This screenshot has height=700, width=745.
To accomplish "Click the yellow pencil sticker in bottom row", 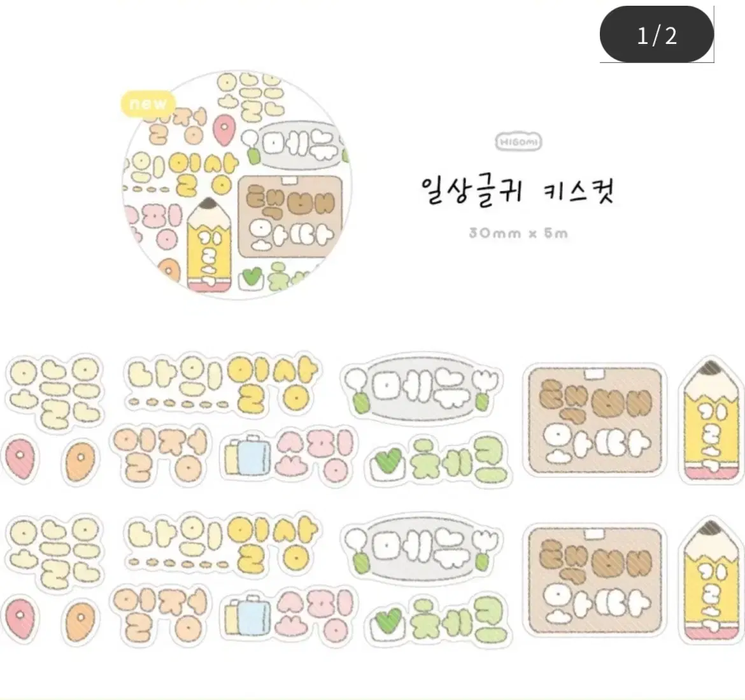I will click(711, 580).
